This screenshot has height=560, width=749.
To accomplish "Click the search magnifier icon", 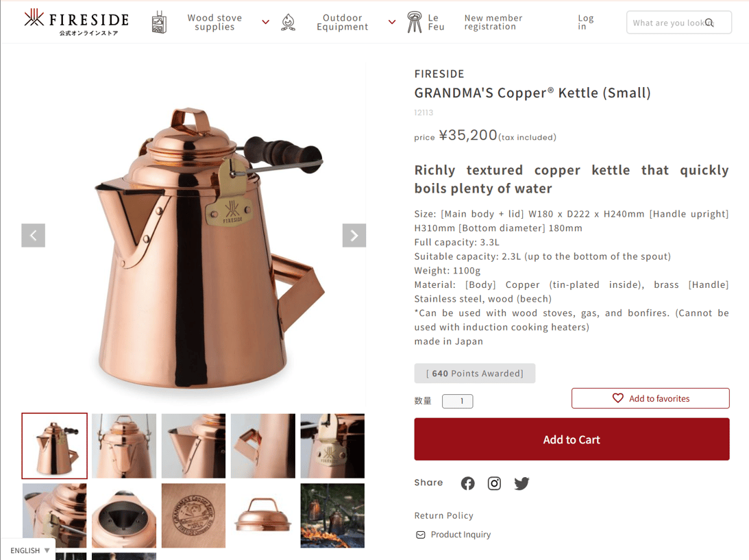I will 709,23.
